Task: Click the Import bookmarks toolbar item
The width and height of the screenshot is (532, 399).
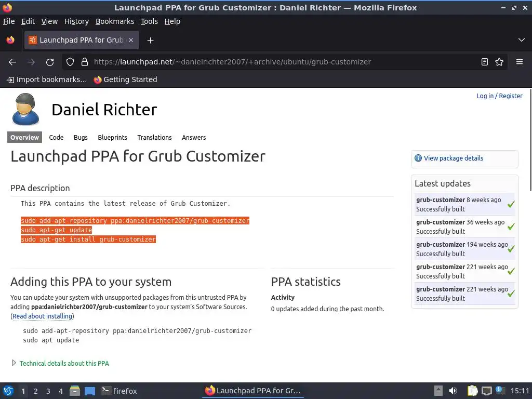Action: point(47,79)
